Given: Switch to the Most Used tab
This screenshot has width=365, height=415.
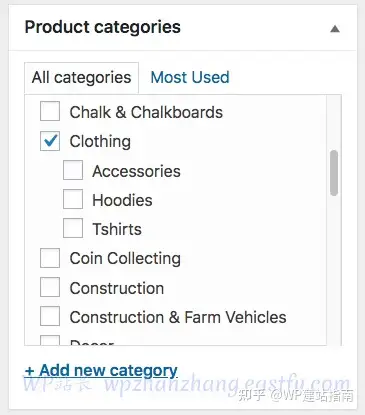Looking at the screenshot, I should point(190,77).
